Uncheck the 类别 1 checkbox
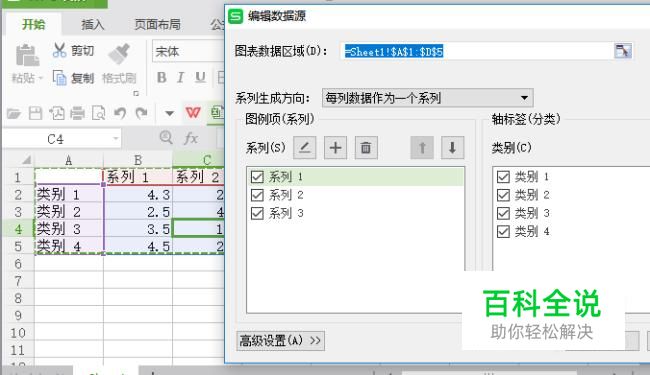The image size is (650, 375). (x=503, y=177)
